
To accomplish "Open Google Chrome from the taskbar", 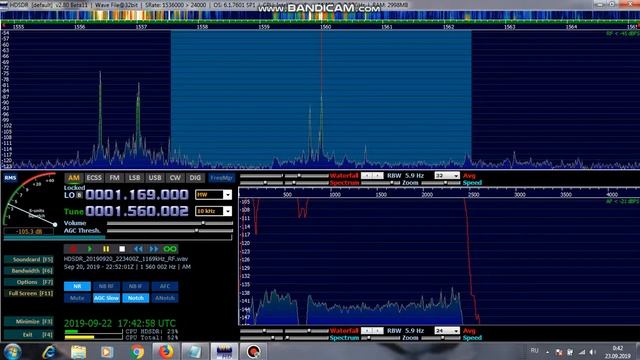I will 137,351.
